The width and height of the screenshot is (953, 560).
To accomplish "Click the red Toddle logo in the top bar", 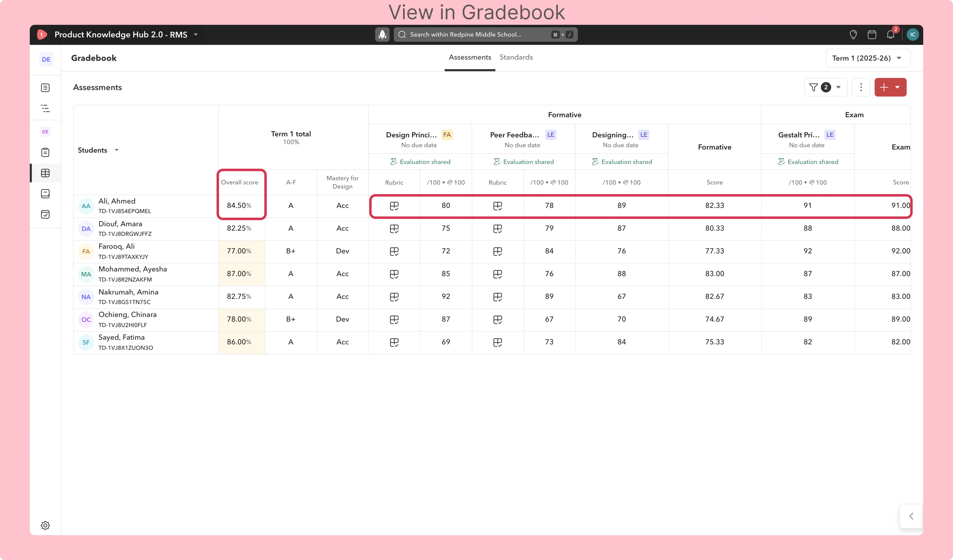I will tap(42, 34).
